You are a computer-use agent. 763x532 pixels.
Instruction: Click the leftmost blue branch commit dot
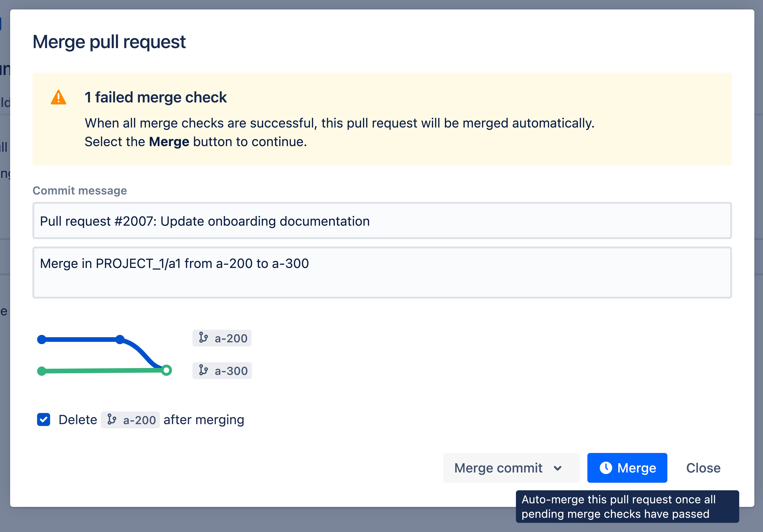(42, 339)
